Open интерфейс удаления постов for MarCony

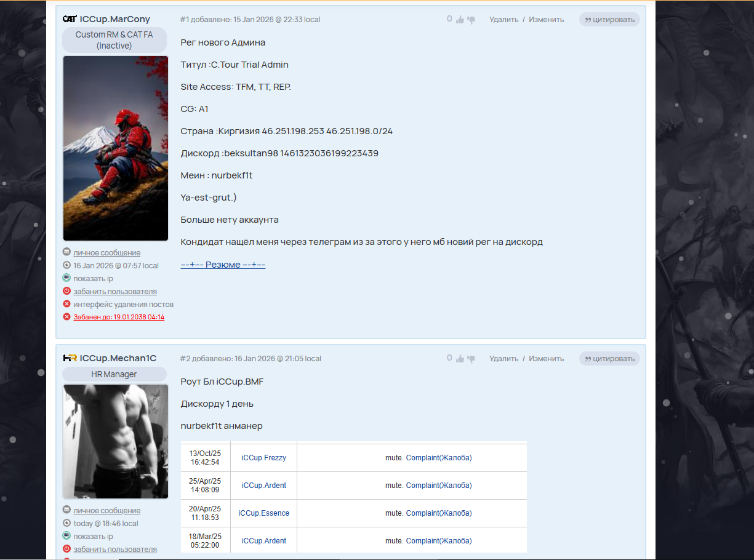click(123, 305)
